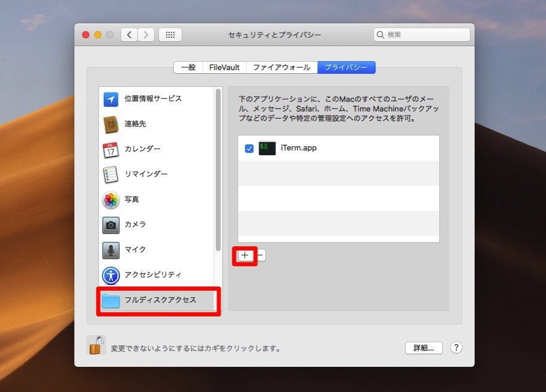Remove the application with the minus button
Screen dimensions: 546x392
tap(261, 255)
